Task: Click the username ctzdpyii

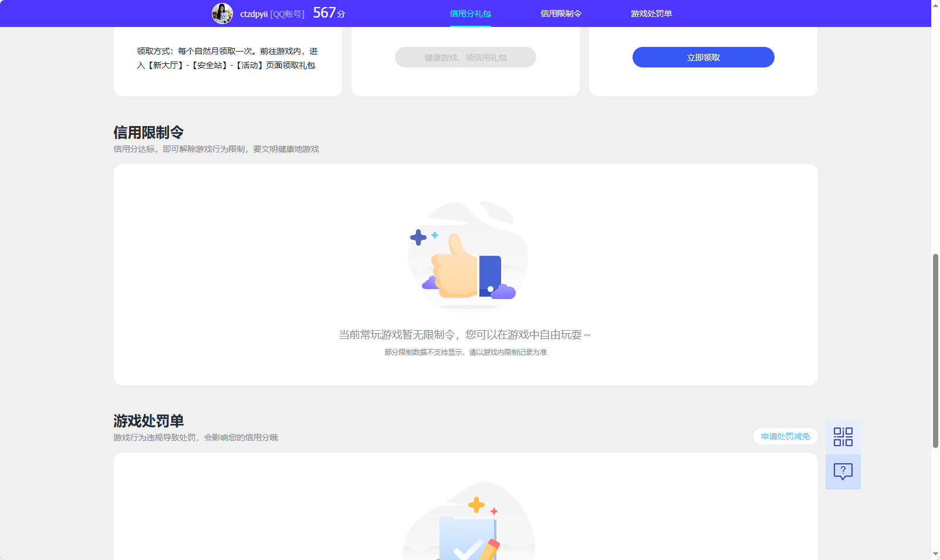Action: (253, 14)
